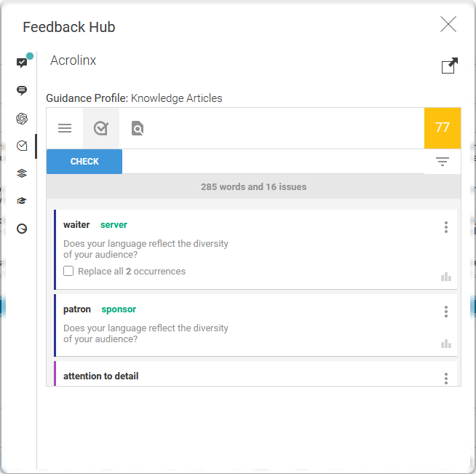The image size is (476, 474).
Task: Open the issue filter options
Action: point(443,162)
